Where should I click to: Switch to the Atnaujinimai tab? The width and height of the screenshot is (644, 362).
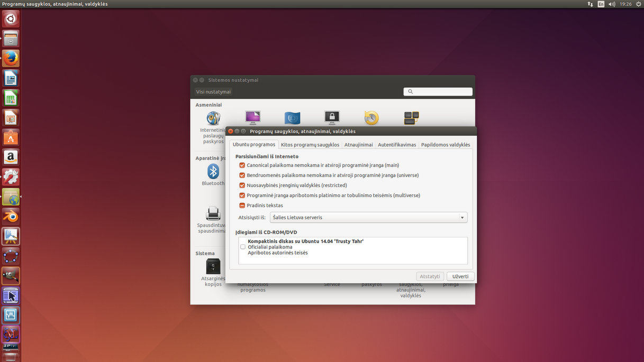point(358,145)
